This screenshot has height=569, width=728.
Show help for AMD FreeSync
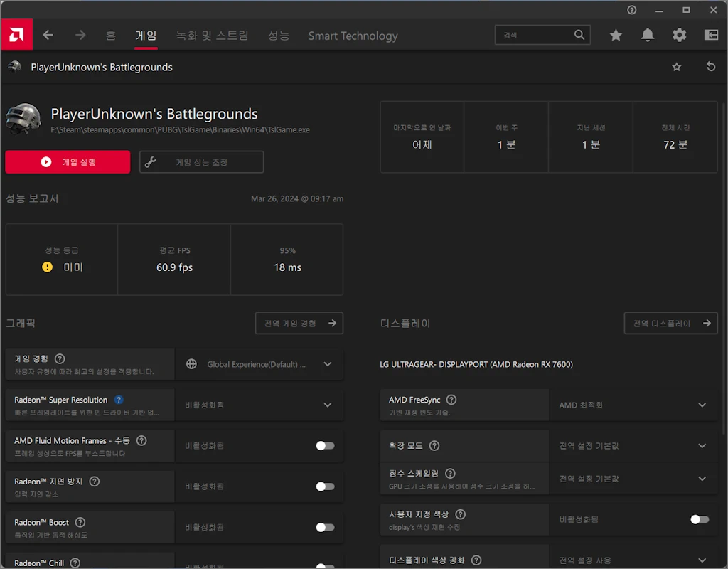pyautogui.click(x=451, y=400)
